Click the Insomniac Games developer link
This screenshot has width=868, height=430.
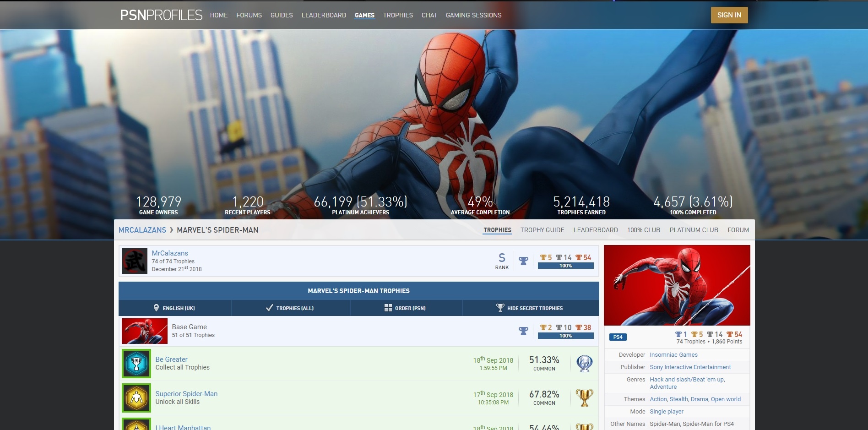tap(673, 355)
